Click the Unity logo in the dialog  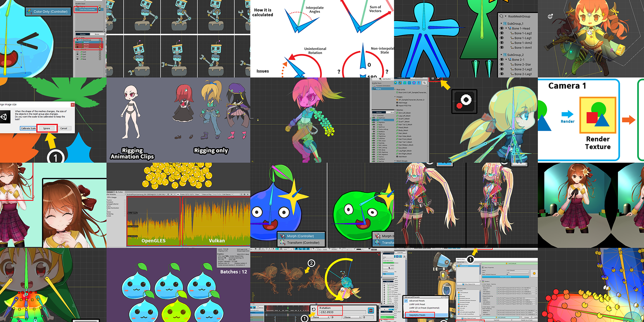coord(4,117)
